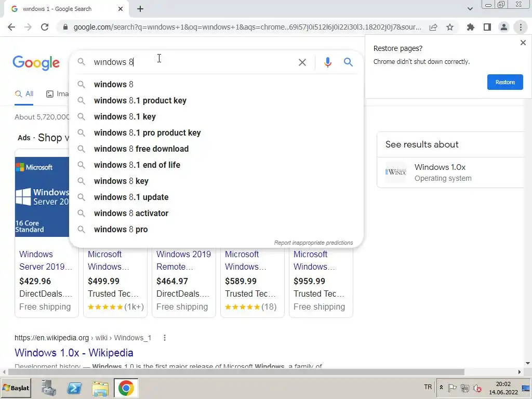Screen dimensions: 532x399
Task: Open 'Windows 1.0x - Wikipedia' result
Action: 74,353
